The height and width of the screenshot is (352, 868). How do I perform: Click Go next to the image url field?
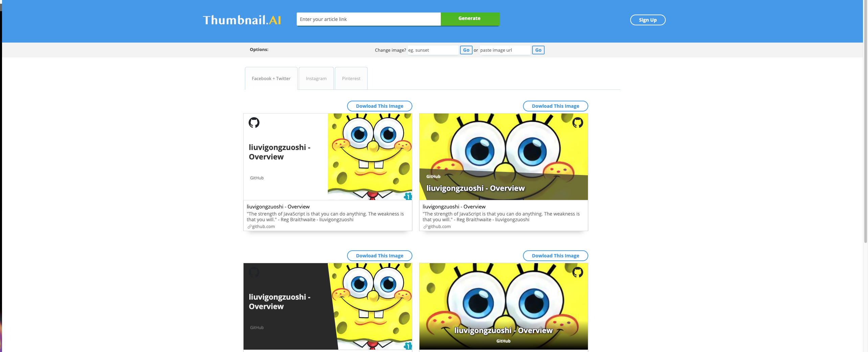538,50
